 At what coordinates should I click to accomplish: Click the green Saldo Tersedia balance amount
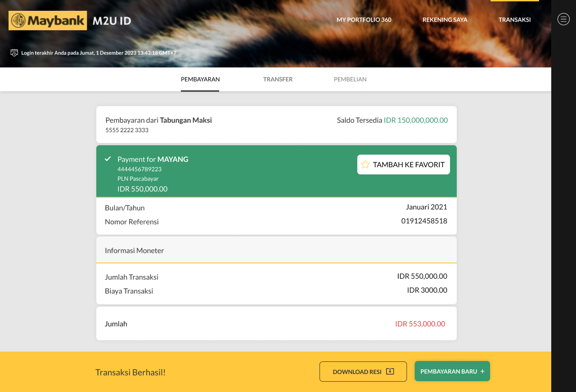tap(415, 120)
